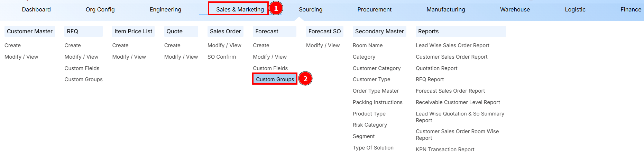Screen dimensions: 644x154
Task: Open Modify / View under Quote
Action: (x=181, y=57)
